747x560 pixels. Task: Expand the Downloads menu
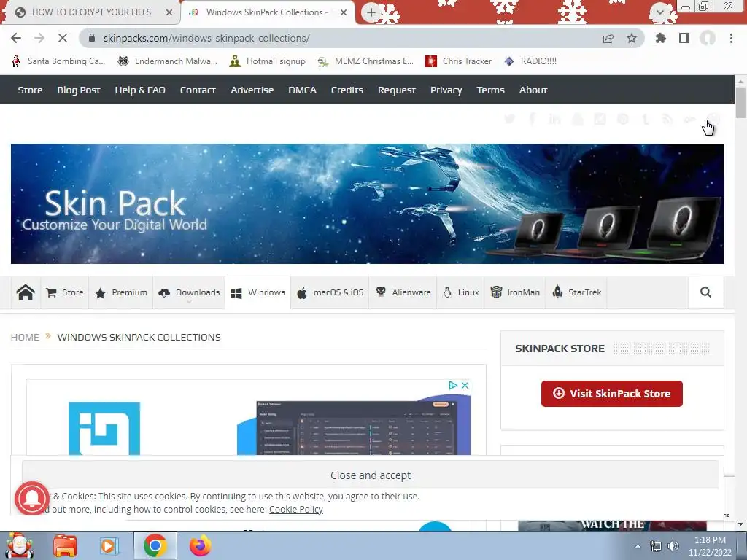pos(189,292)
